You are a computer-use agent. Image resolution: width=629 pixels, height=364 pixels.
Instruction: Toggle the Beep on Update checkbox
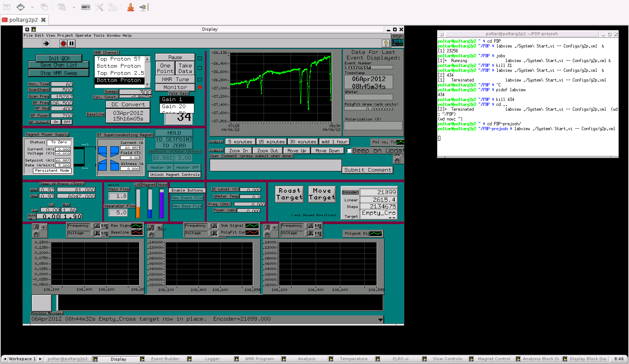[x=349, y=151]
